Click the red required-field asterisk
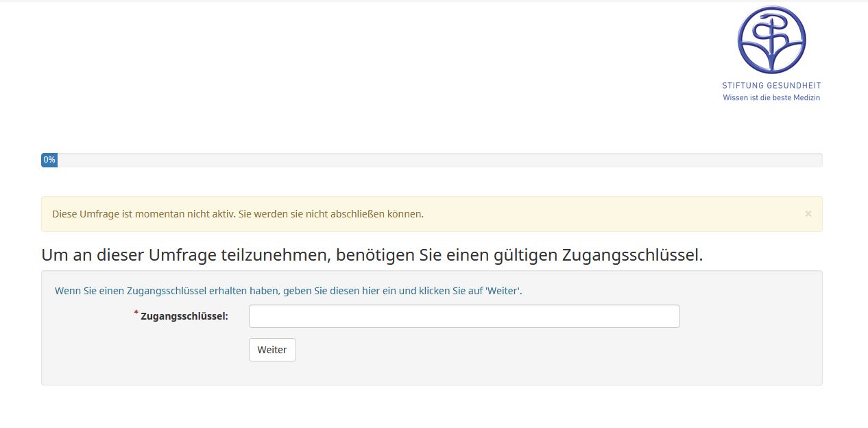This screenshot has height=428, width=868. point(136,313)
